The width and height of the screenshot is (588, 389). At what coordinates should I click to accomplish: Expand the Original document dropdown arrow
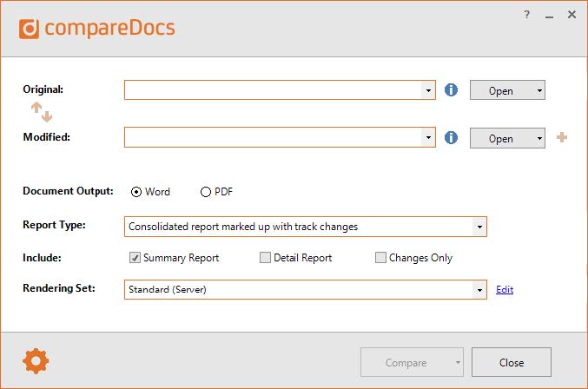(x=428, y=90)
